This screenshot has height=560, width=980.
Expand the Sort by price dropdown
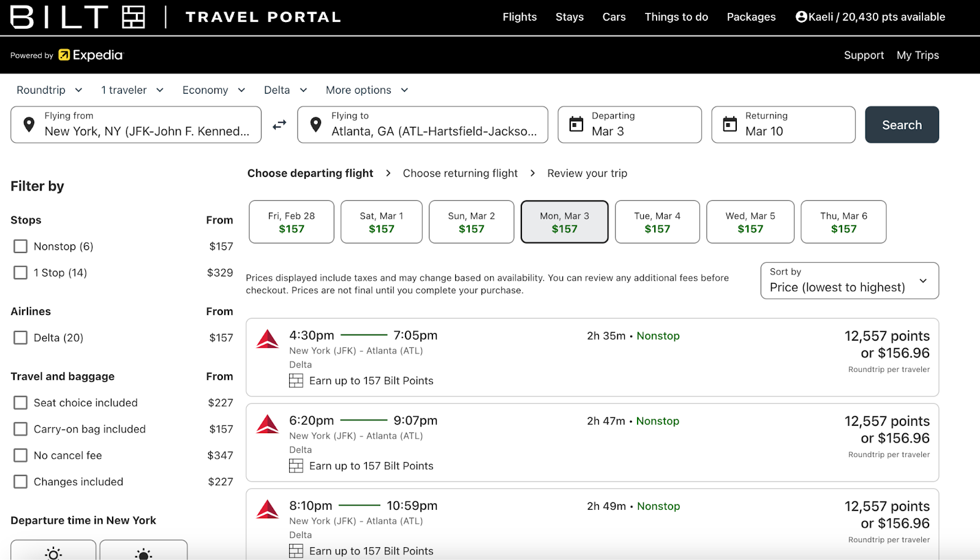coord(849,281)
